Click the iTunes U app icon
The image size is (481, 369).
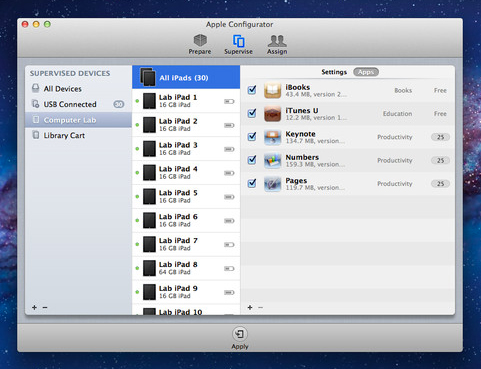(x=273, y=114)
